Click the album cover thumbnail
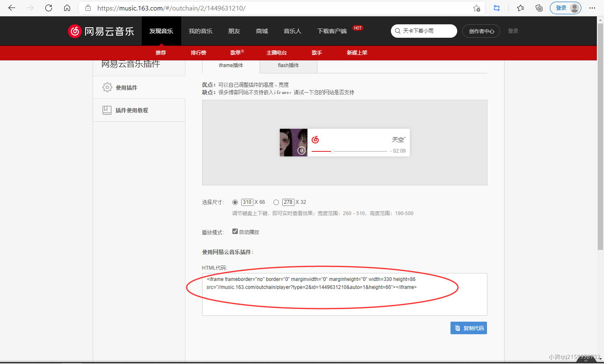This screenshot has height=364, width=604. pyautogui.click(x=294, y=143)
